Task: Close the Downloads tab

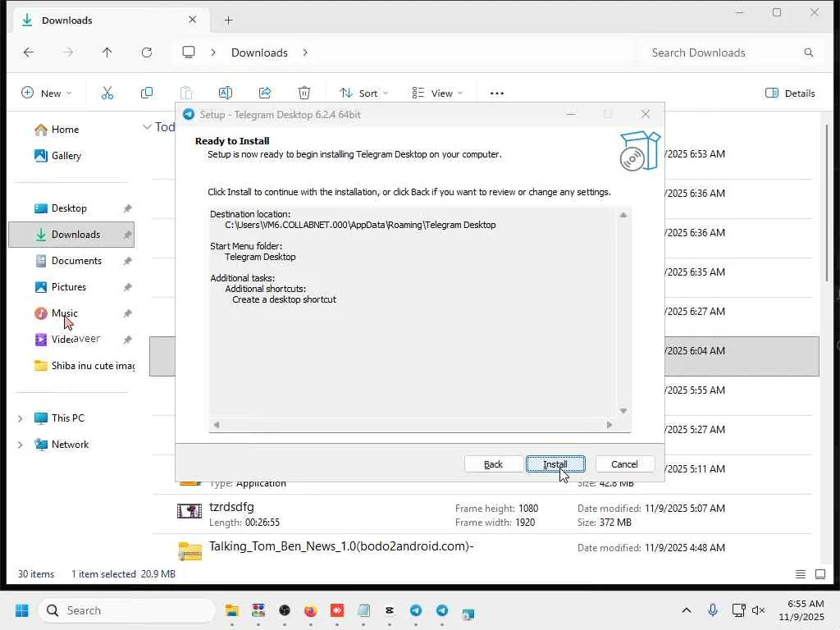Action: pyautogui.click(x=192, y=20)
